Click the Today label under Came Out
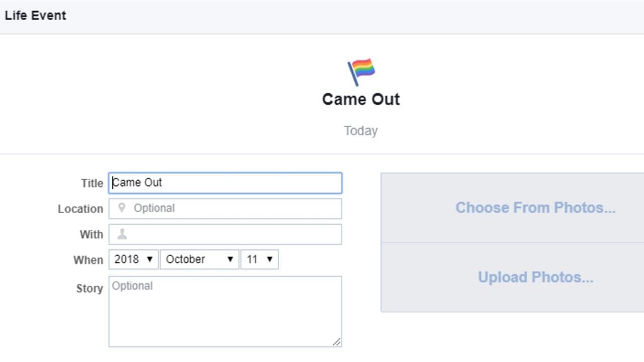The height and width of the screenshot is (362, 644). coord(360,130)
